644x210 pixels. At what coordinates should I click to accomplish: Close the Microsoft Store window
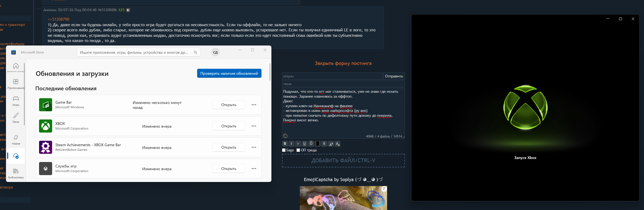(x=265, y=50)
